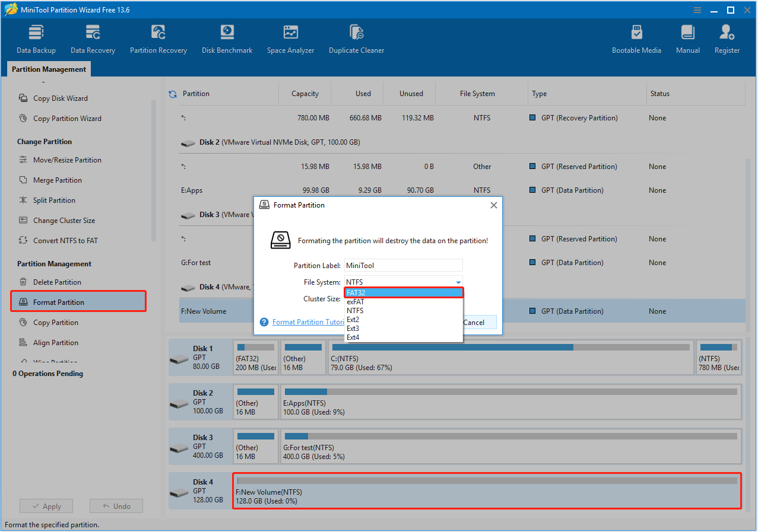
Task: Select C:(NTFS) block on Disk 1 map
Action: coord(510,358)
